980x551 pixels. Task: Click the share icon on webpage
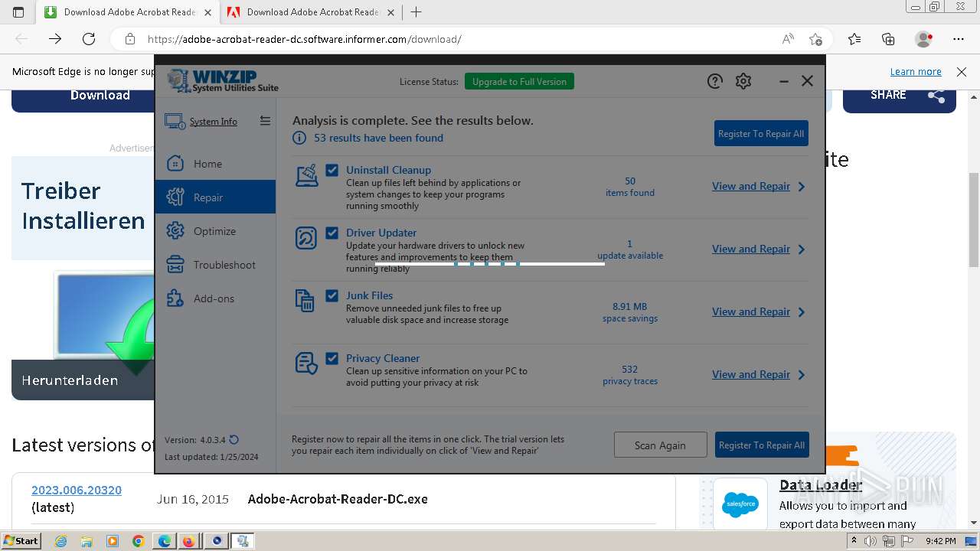(x=936, y=96)
